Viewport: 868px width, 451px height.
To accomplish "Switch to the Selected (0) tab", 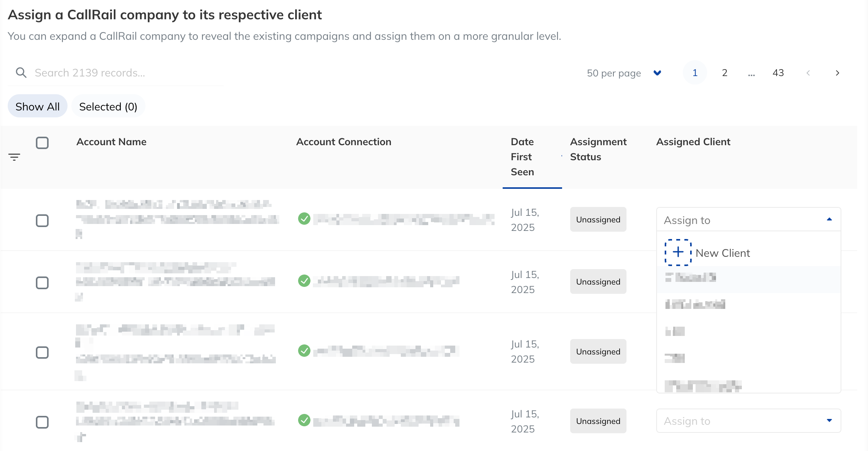I will (x=108, y=106).
